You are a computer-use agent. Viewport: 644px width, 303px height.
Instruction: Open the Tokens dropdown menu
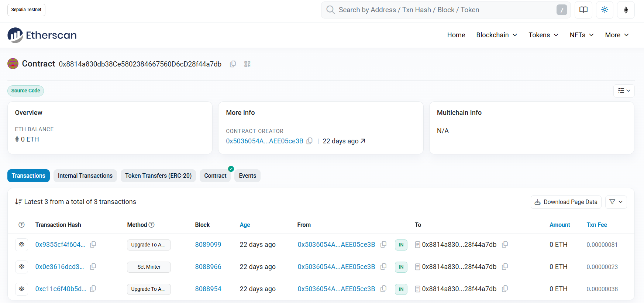pos(543,35)
